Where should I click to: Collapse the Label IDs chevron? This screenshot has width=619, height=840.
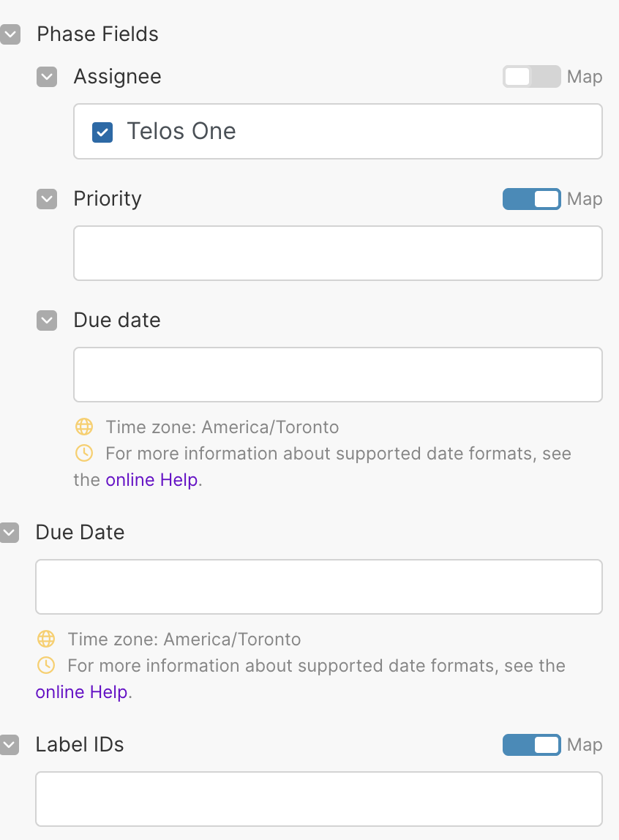click(x=9, y=745)
